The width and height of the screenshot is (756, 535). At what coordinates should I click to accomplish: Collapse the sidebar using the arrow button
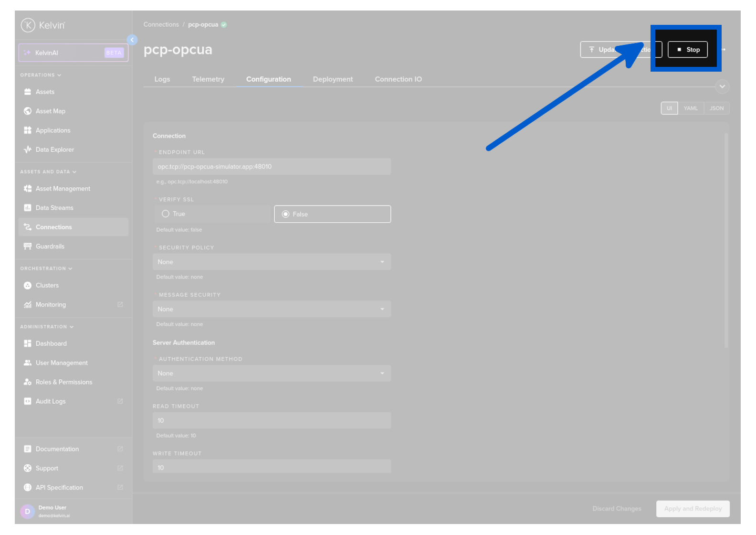132,40
